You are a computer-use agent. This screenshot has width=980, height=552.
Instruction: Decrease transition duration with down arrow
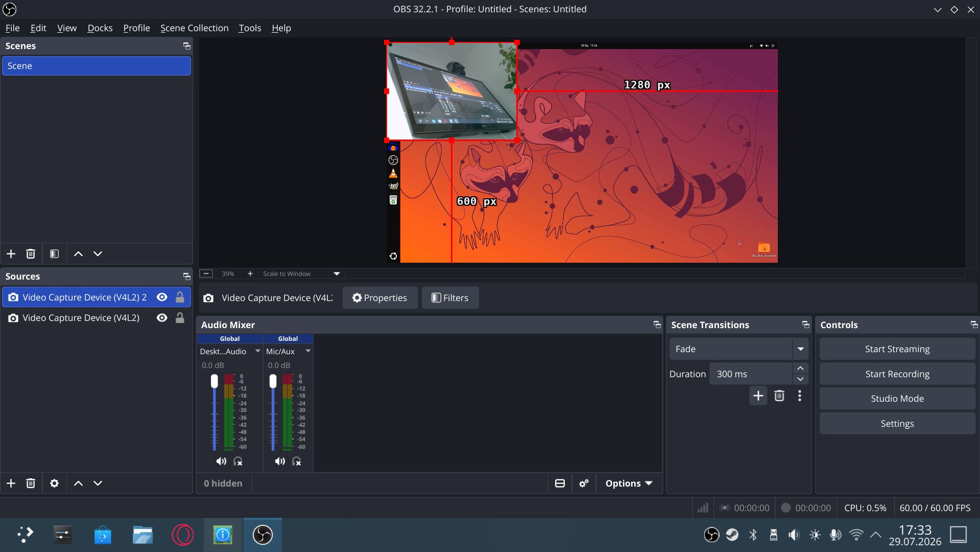[x=800, y=379]
